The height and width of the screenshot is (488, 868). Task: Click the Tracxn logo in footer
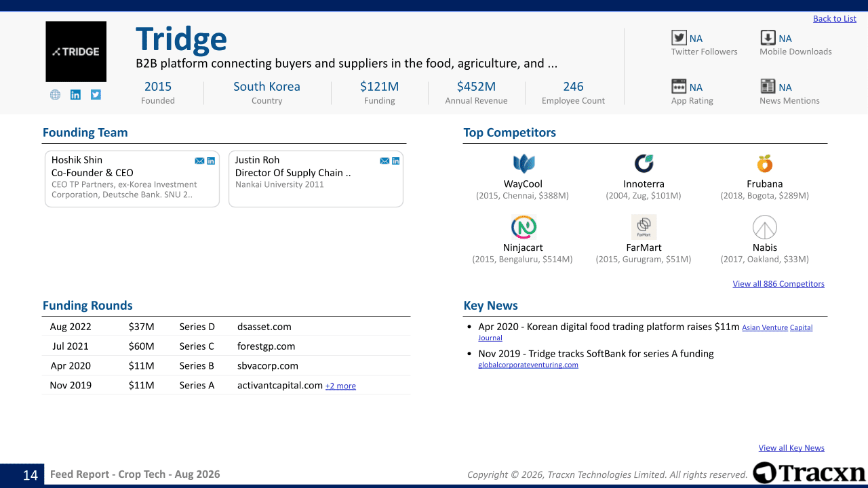[809, 473]
